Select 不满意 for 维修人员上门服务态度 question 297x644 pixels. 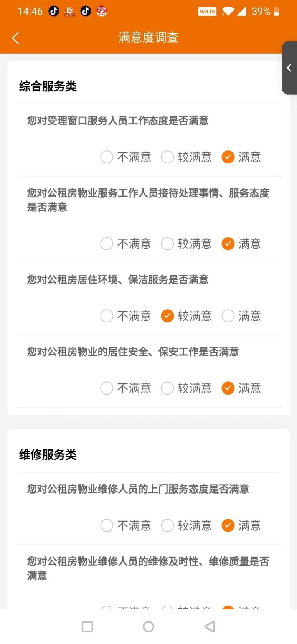(x=107, y=525)
